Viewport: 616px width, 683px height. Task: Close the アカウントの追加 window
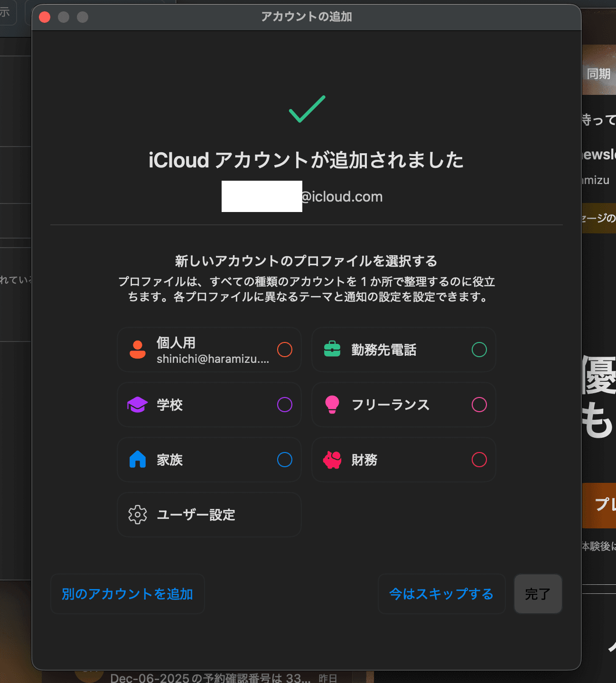click(x=45, y=17)
